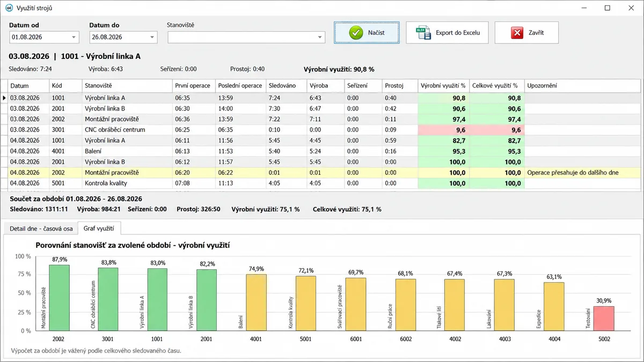Click the Upozornění column header
Viewport: 644px width, 362px height.
pyautogui.click(x=582, y=86)
